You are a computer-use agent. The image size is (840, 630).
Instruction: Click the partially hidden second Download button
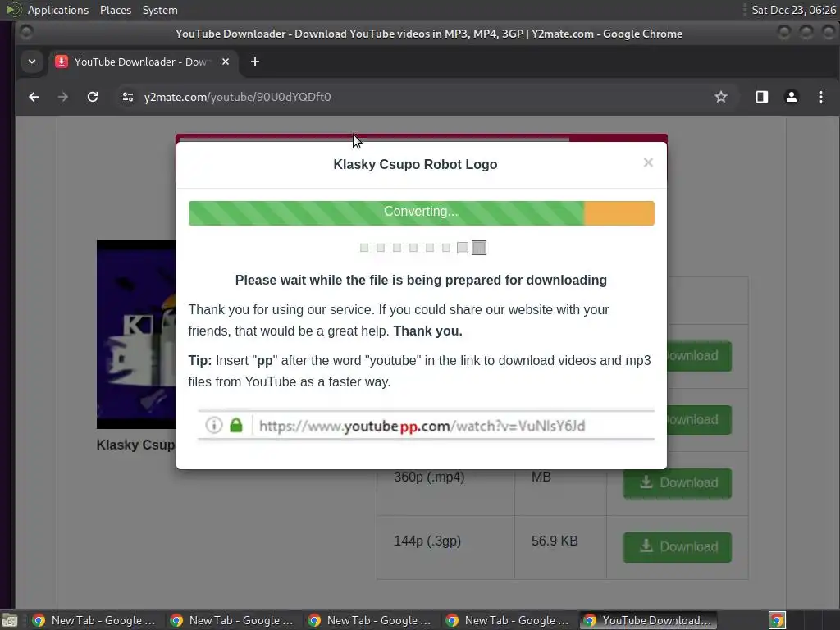(699, 419)
